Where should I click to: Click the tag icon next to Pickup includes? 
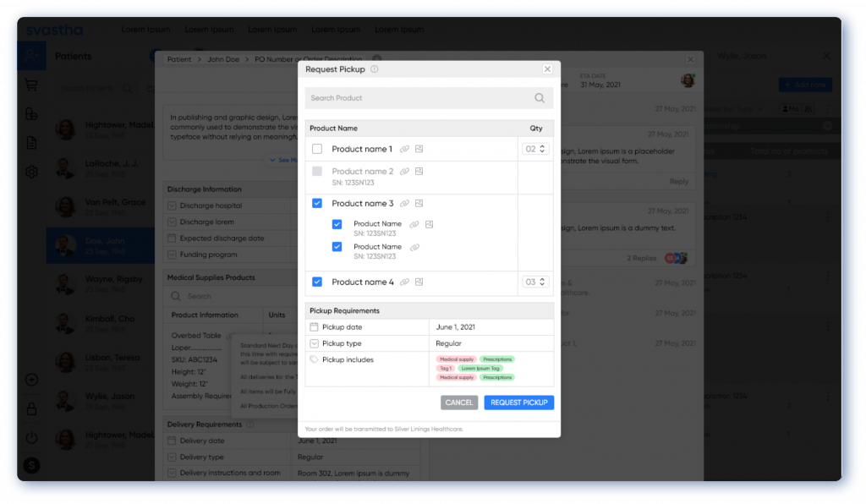[315, 359]
